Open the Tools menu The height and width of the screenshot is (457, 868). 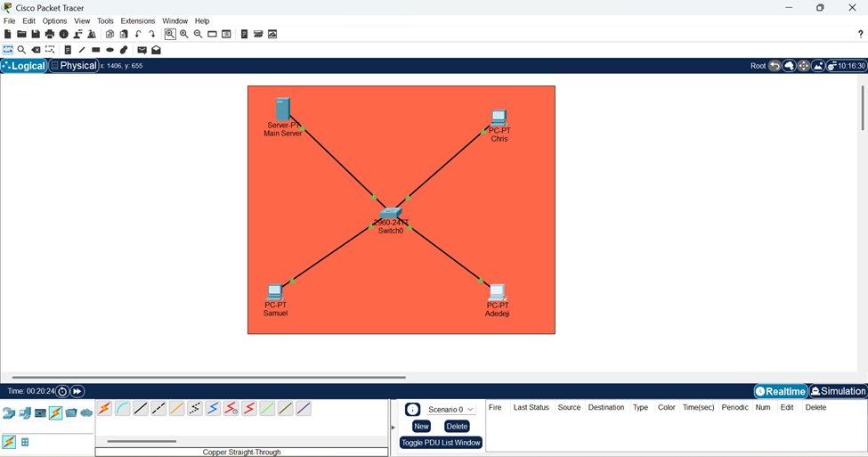[105, 21]
